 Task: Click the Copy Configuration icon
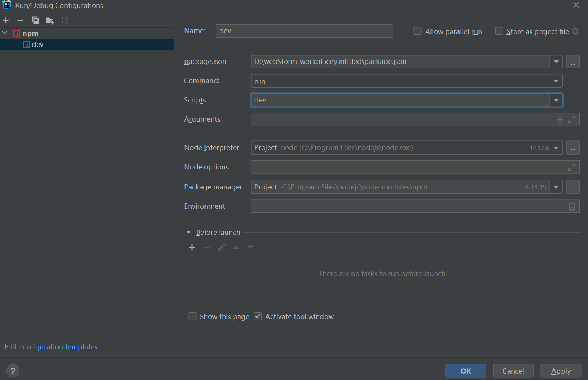(35, 20)
